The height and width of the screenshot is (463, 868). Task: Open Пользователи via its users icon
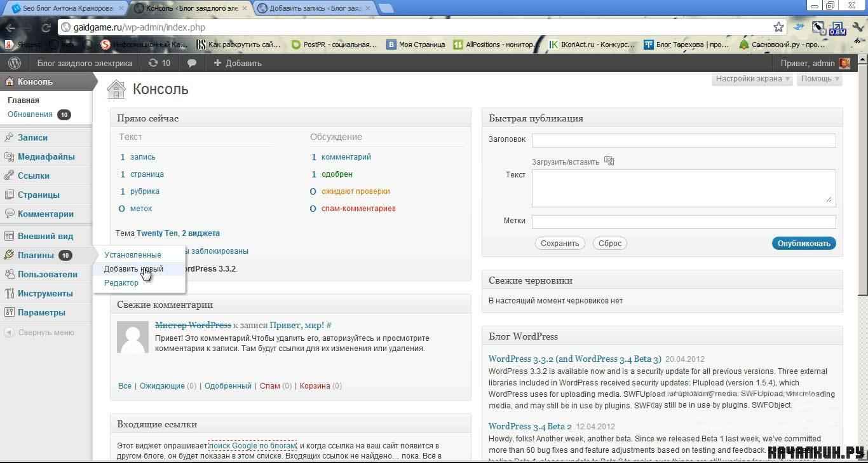pos(9,274)
